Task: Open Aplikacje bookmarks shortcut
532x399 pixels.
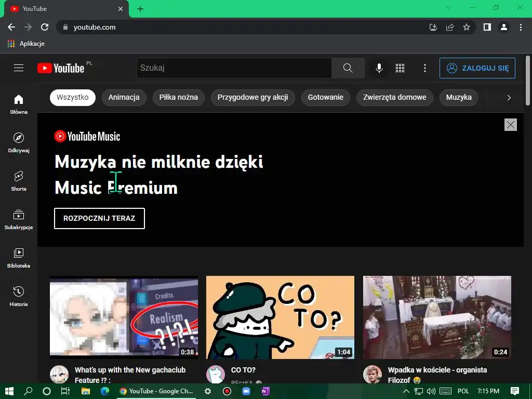Action: [x=26, y=44]
